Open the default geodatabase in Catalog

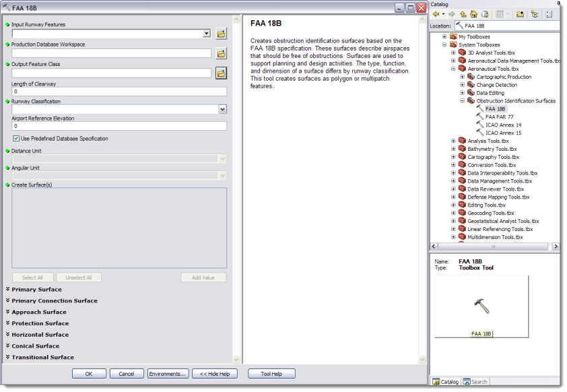click(x=486, y=14)
